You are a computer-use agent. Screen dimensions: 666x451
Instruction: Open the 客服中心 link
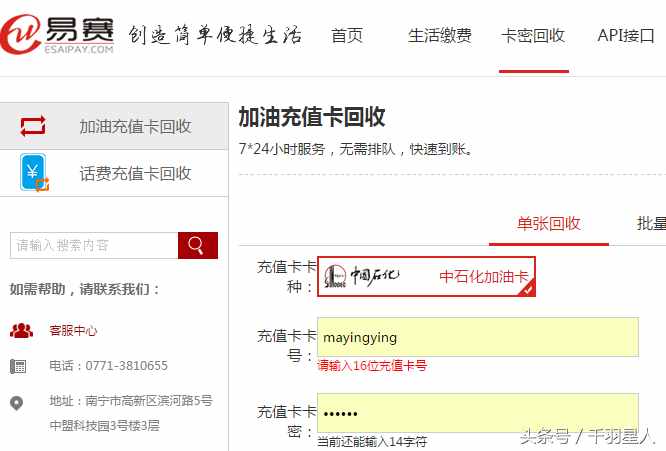pos(73,330)
